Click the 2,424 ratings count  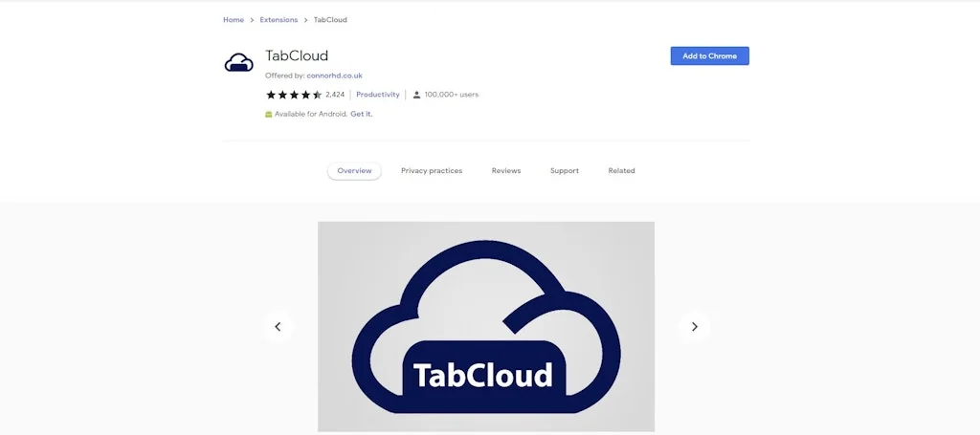[335, 95]
